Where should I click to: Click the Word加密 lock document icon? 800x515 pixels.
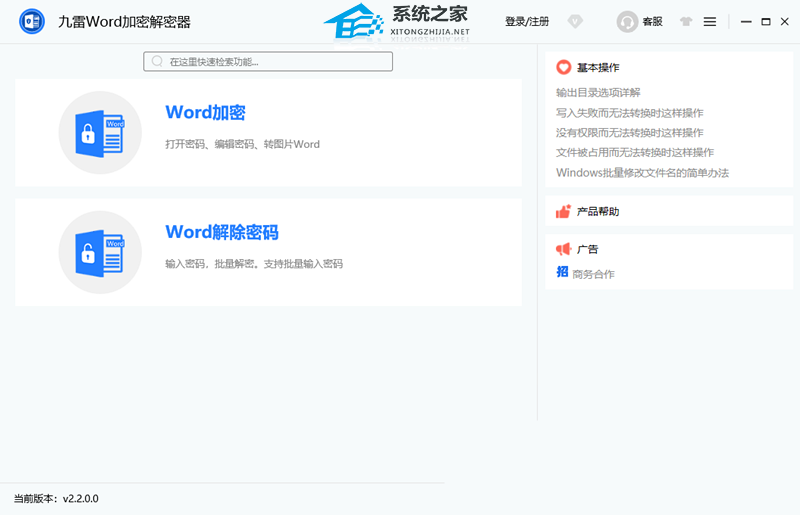100,133
